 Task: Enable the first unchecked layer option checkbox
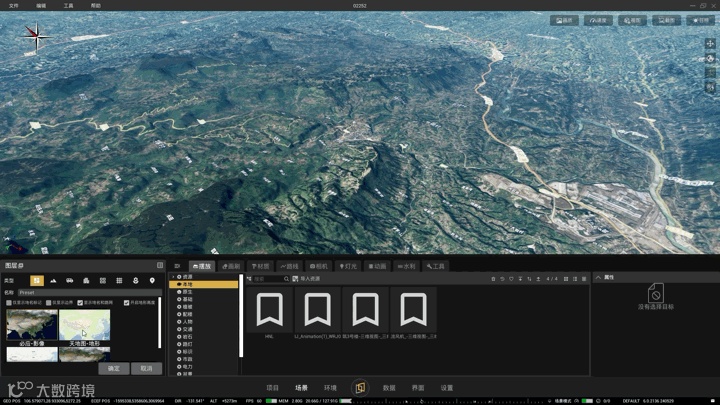(x=9, y=303)
